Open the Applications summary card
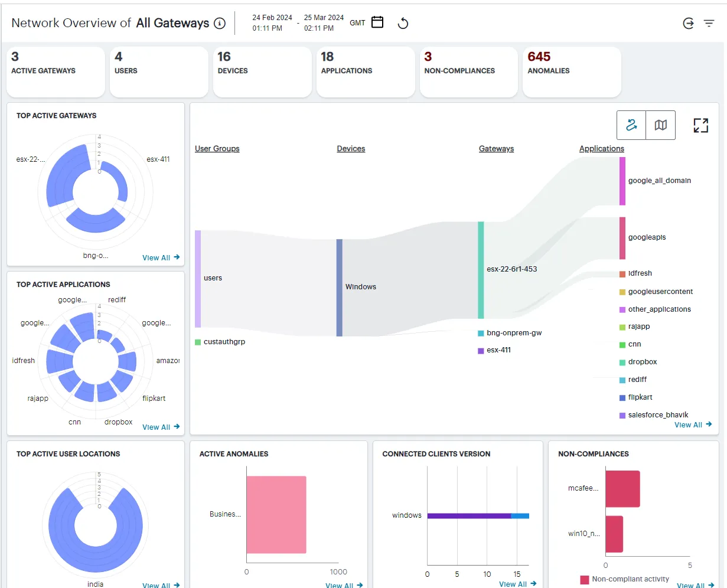 pyautogui.click(x=366, y=72)
